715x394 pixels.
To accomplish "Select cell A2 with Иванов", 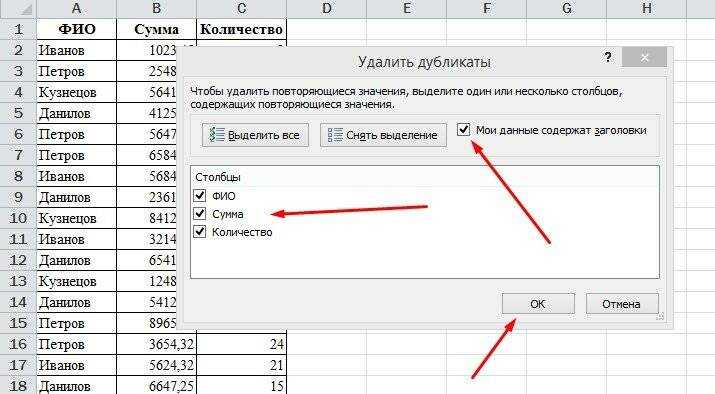I will (x=77, y=50).
